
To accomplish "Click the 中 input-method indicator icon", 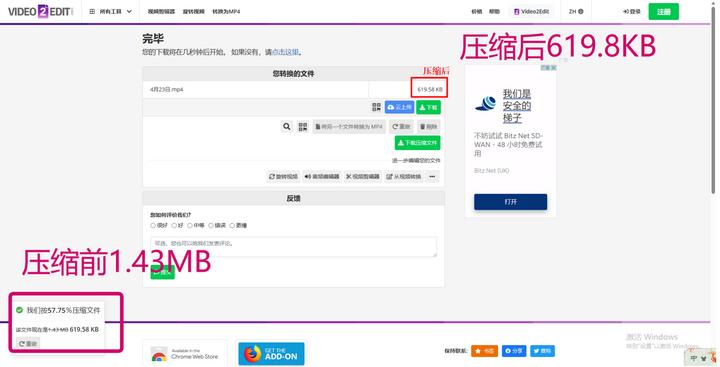I will coord(693,358).
